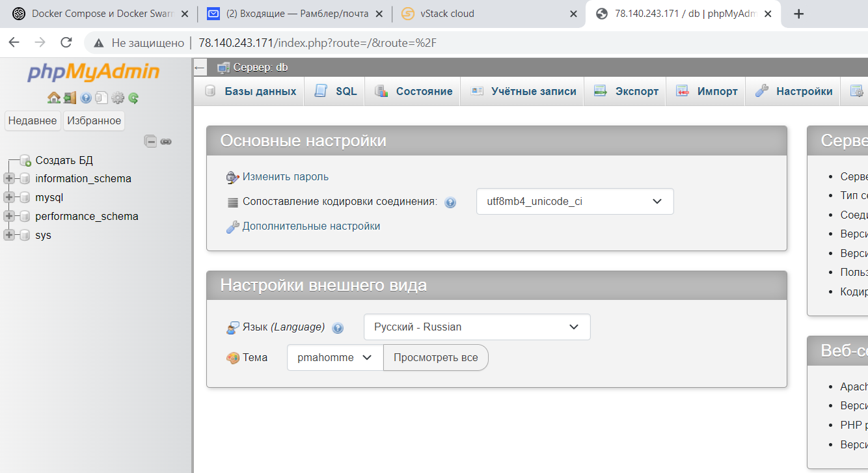This screenshot has height=473, width=868.
Task: Click the Изменить пароль link
Action: tap(286, 177)
